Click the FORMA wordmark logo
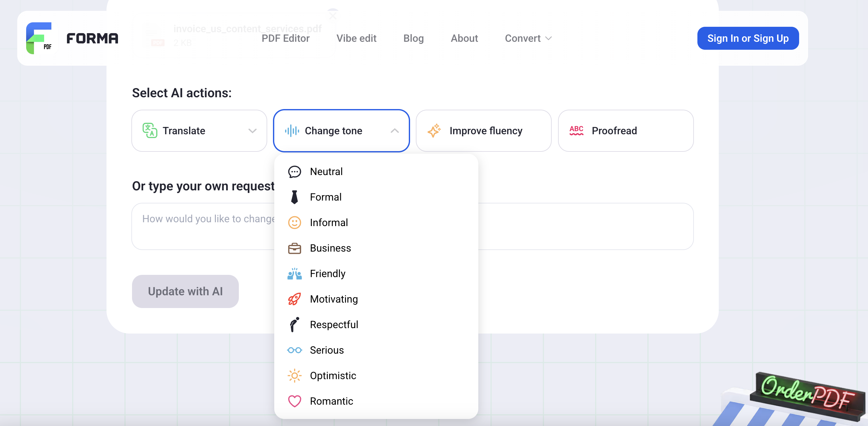868x426 pixels. [92, 38]
